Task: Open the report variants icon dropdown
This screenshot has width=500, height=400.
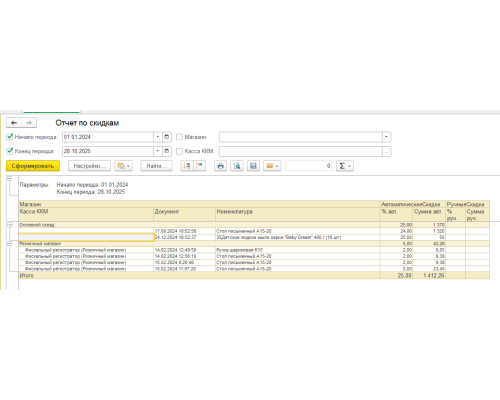Action: [x=123, y=166]
